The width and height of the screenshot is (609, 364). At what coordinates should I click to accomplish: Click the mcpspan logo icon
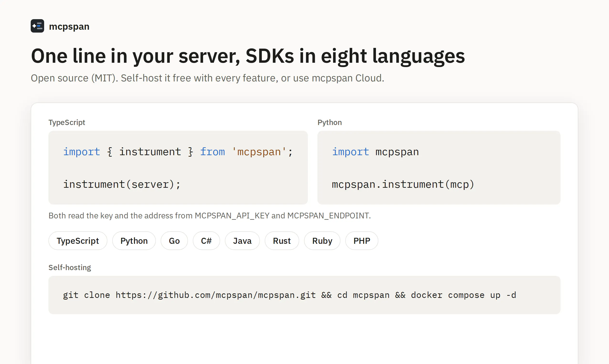coord(37,26)
